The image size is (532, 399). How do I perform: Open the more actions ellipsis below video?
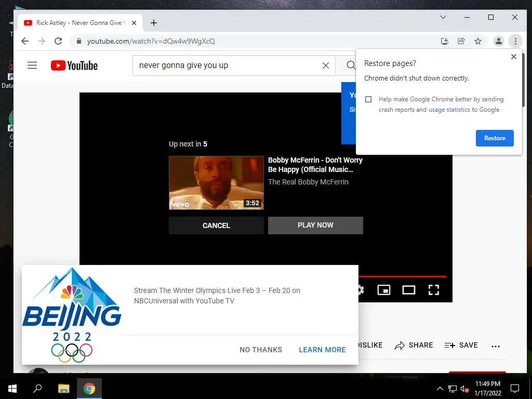496,347
